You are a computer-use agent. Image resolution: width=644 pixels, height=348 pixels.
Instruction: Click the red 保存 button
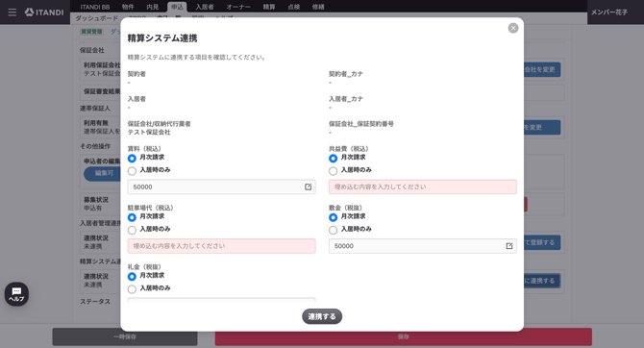[x=404, y=336]
